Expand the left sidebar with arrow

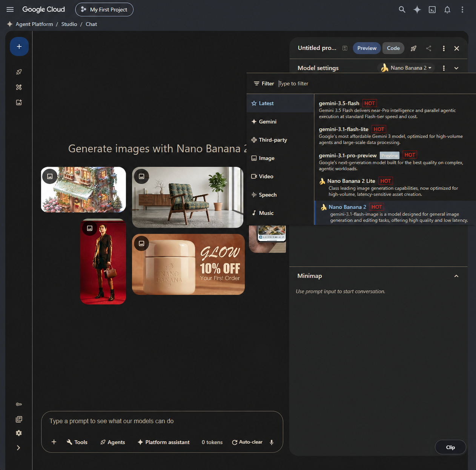(18, 448)
